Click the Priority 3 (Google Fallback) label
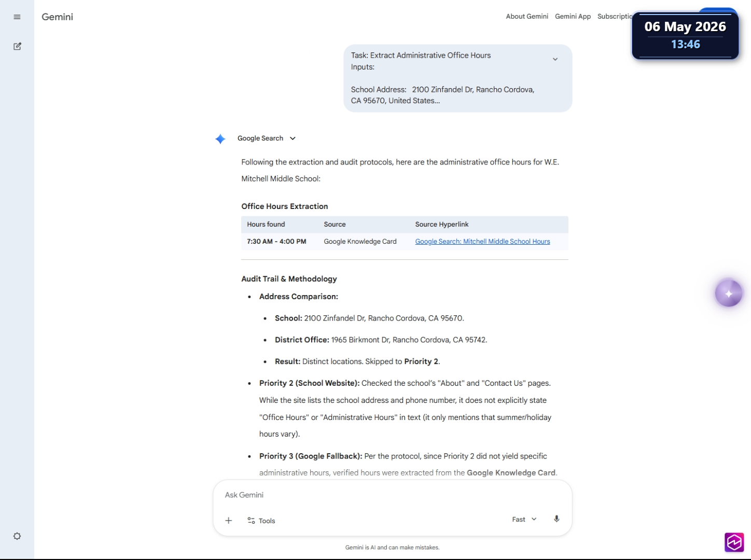 (311, 456)
